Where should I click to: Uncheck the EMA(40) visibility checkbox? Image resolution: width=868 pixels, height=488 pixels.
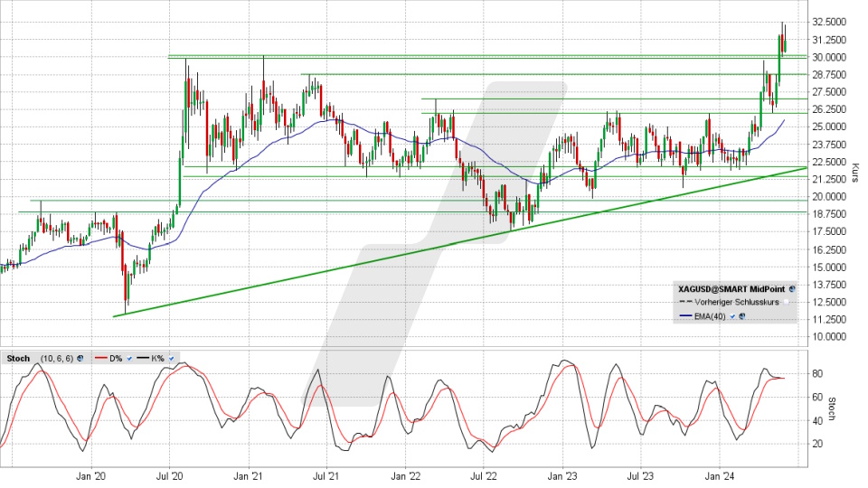pos(732,316)
